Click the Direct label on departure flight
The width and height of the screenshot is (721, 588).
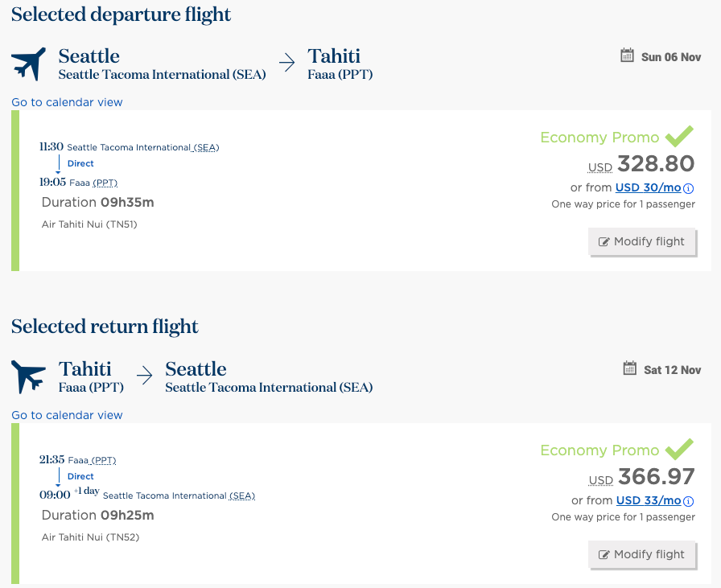[x=80, y=163]
